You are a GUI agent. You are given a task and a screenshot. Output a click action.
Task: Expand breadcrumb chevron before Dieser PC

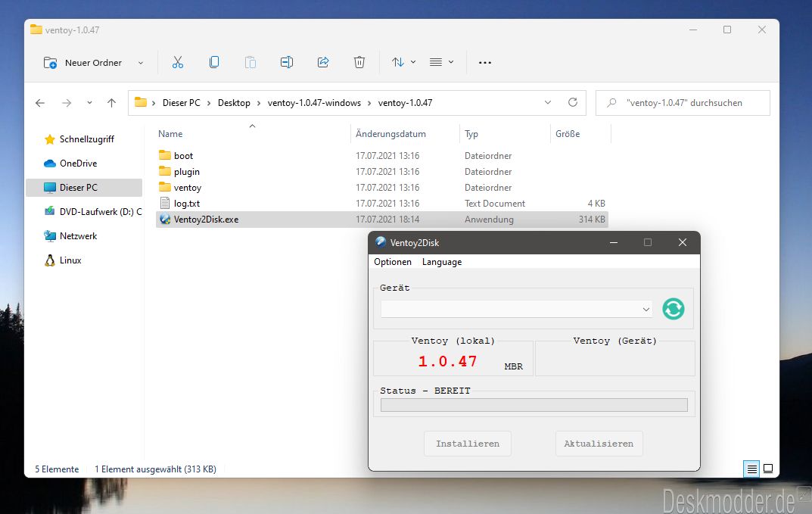(154, 103)
